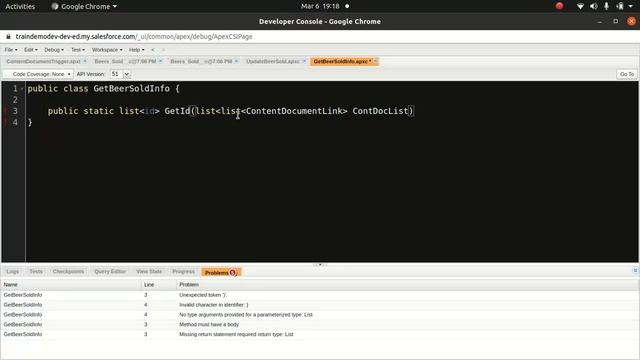Collapse the bottom panel splitter handle
Screen dimensions: 640x360
tap(320, 264)
